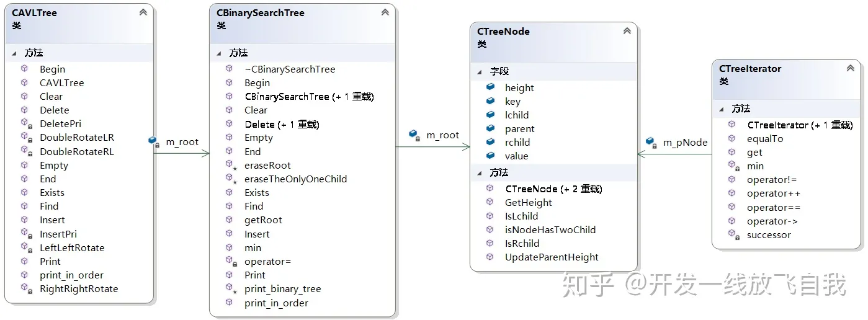Select min method in CBinarySearchTree
Image resolution: width=868 pixels, height=320 pixels.
(x=253, y=247)
